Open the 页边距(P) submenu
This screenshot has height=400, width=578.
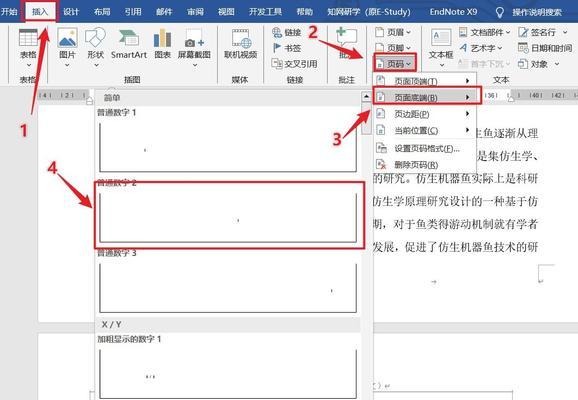(425, 114)
